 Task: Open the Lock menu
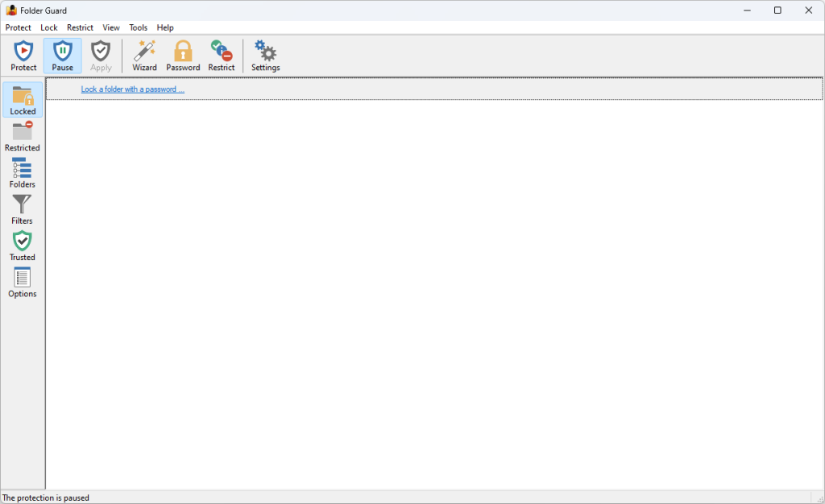48,27
